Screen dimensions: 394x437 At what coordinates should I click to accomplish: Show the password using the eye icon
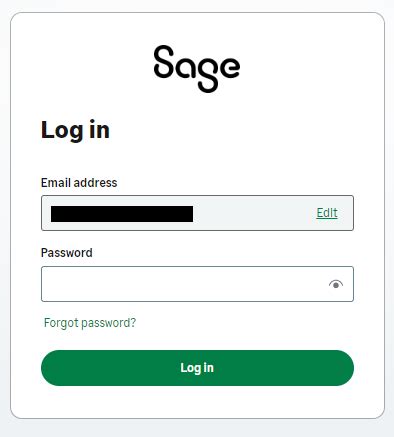[x=336, y=284]
